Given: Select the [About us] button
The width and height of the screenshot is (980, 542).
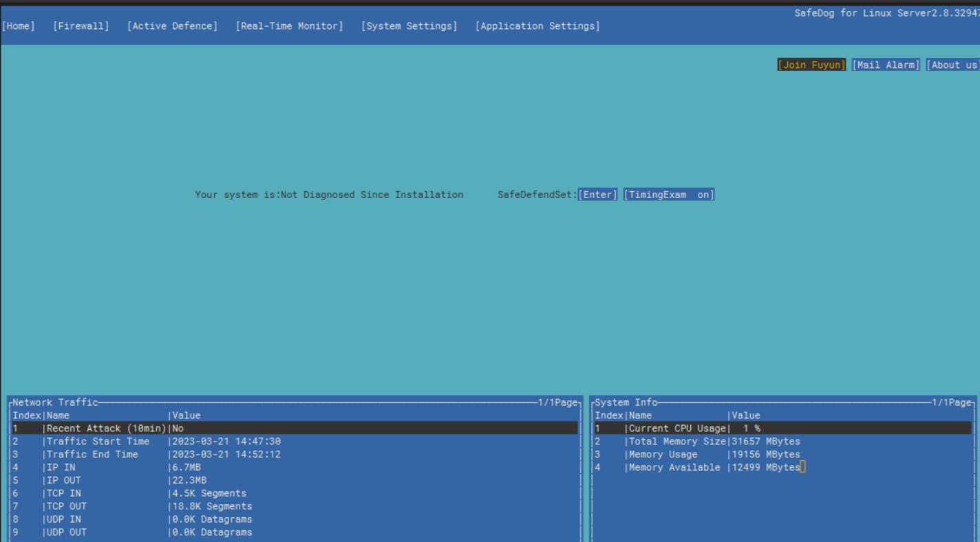Looking at the screenshot, I should tap(953, 65).
